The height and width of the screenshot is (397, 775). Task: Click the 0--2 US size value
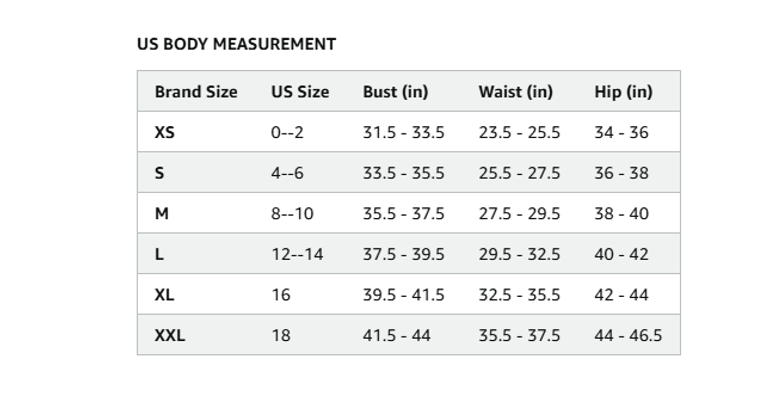[x=287, y=132]
